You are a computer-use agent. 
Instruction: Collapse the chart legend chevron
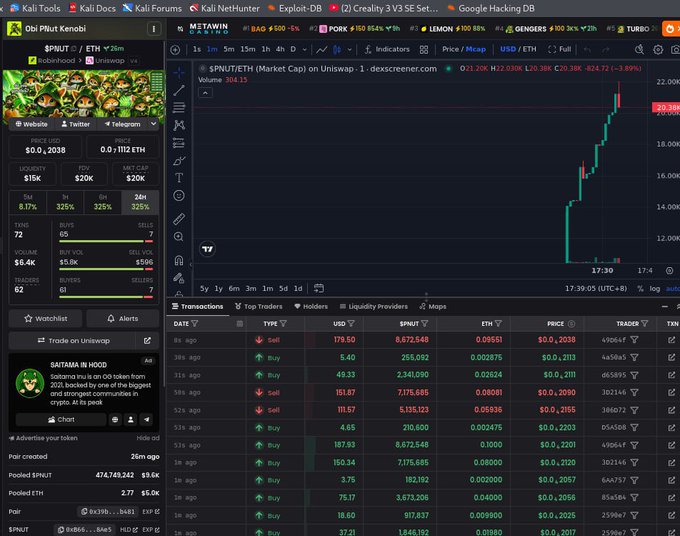pyautogui.click(x=206, y=93)
